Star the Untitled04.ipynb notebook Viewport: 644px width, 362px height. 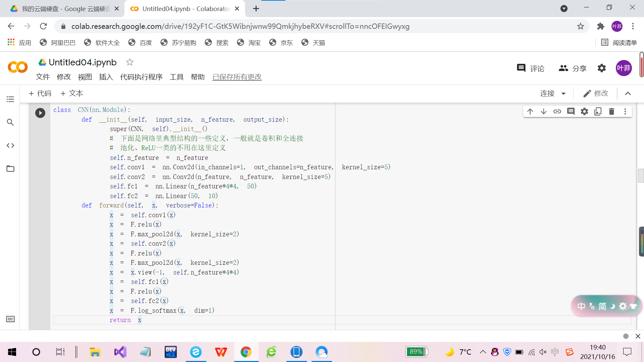point(129,62)
